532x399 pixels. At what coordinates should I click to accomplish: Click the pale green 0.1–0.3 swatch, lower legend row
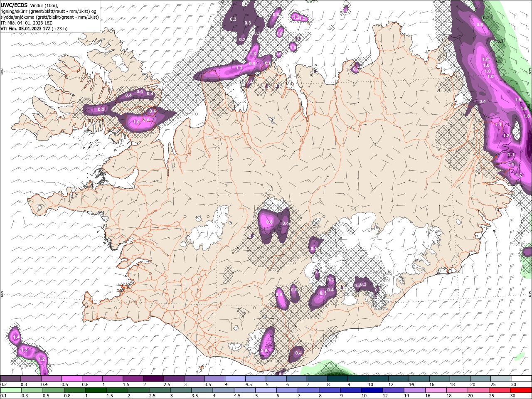(11, 390)
